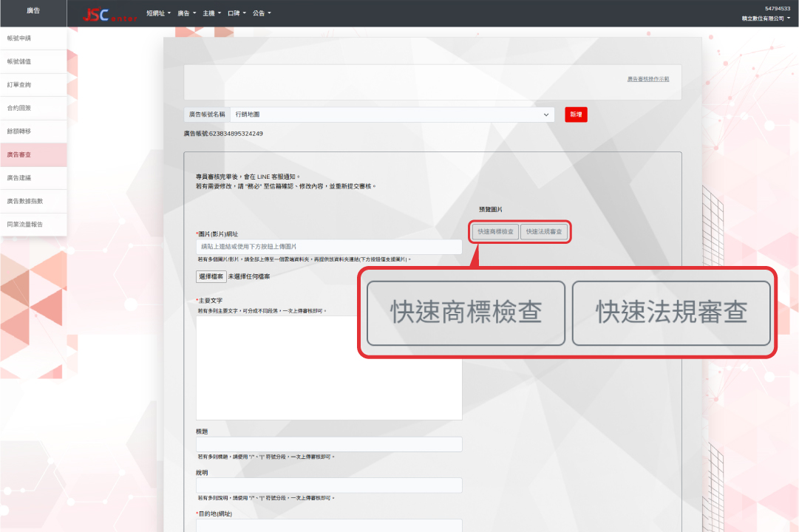Go to 帳號儲值 sidebar item

click(33, 61)
